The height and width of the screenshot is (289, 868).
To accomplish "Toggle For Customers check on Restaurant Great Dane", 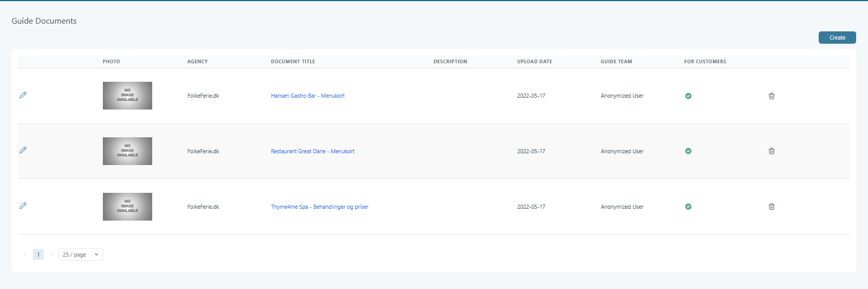I will click(688, 151).
